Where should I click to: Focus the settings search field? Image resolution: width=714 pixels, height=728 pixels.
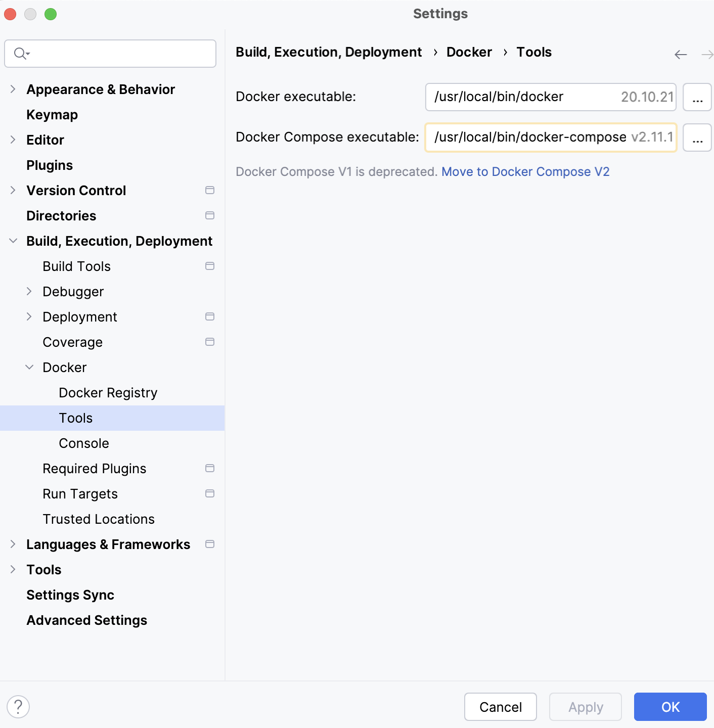click(x=110, y=54)
